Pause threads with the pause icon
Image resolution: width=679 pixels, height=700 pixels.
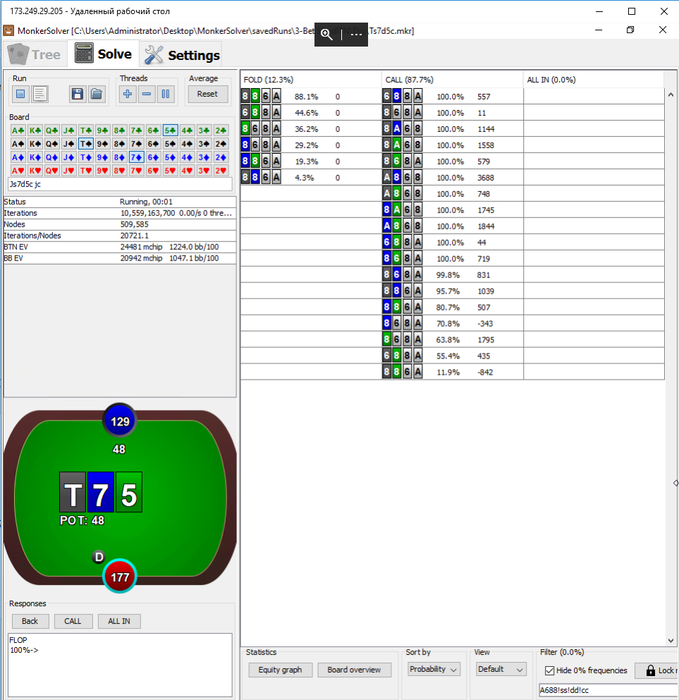(165, 94)
